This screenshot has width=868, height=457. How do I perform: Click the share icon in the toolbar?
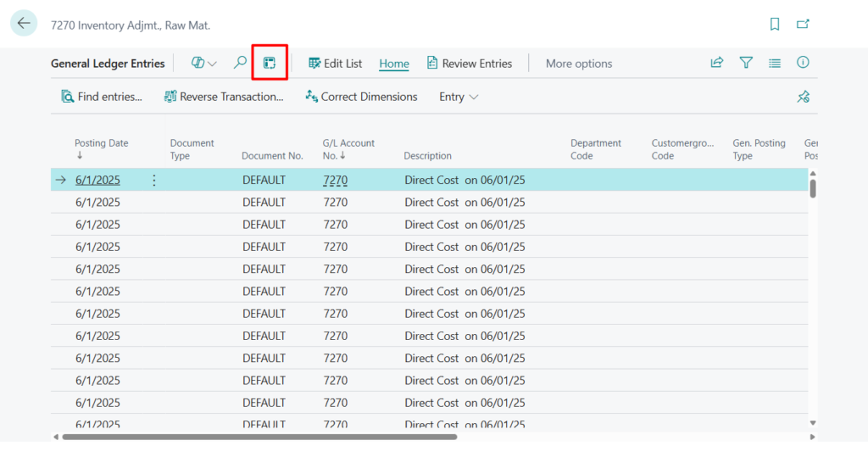point(717,63)
